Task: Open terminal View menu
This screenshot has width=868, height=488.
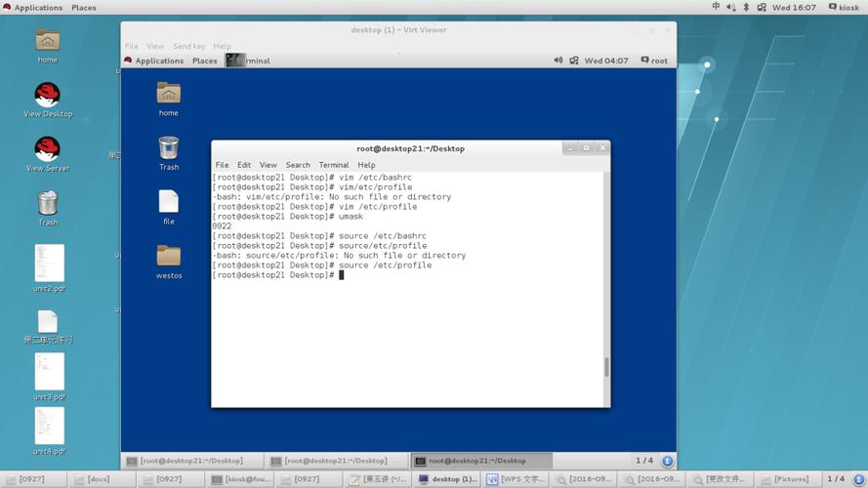Action: 268,165
